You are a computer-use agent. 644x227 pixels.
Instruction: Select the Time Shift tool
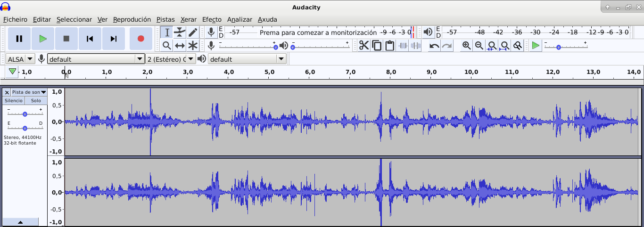pyautogui.click(x=180, y=45)
